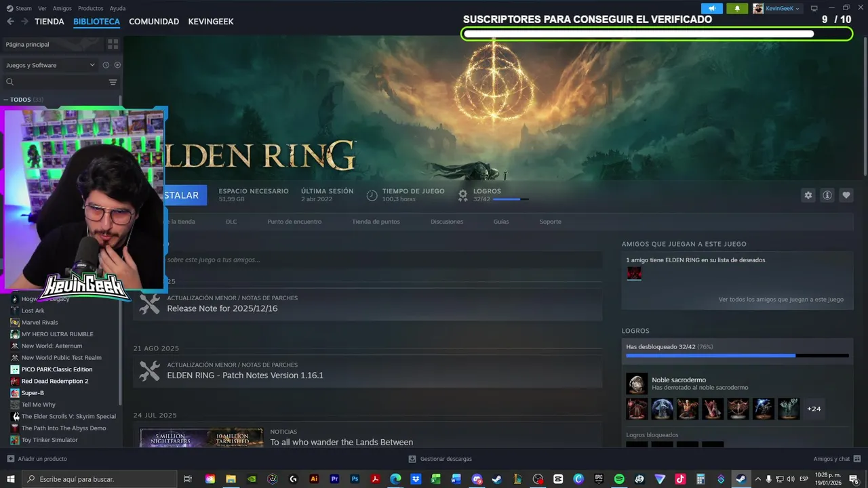This screenshot has height=488, width=868.
Task: Expand the Juegos y Software dropdown
Action: coord(51,65)
